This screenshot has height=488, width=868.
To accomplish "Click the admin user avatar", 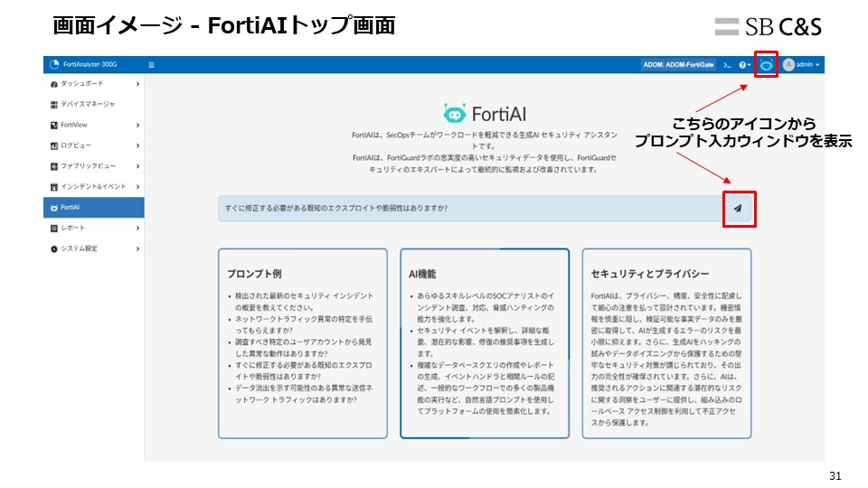I will [x=788, y=65].
